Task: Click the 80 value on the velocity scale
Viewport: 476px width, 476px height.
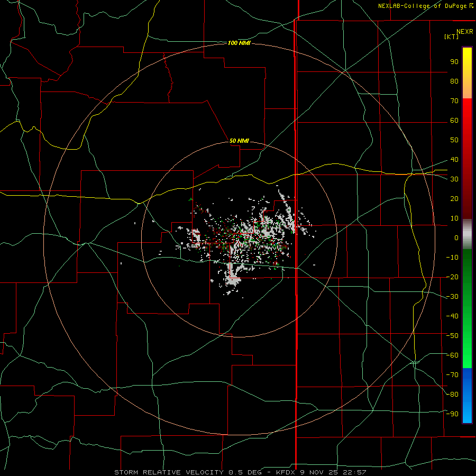Action: click(x=454, y=81)
